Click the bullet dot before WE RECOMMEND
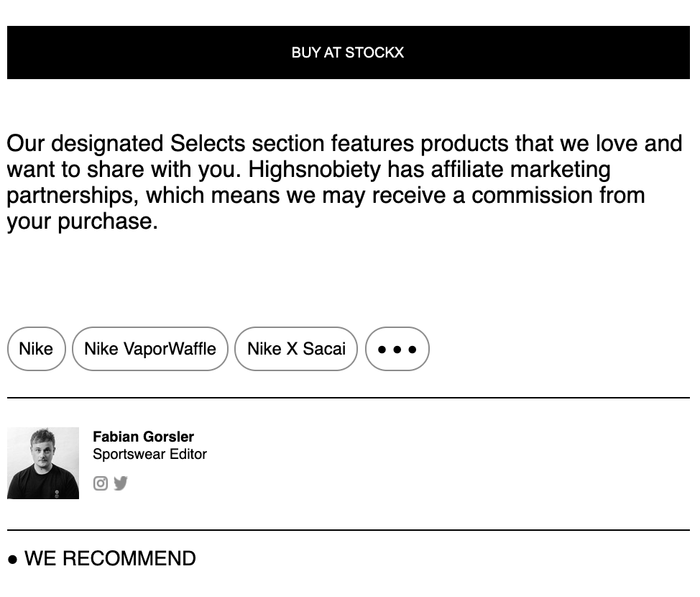This screenshot has height=597, width=700. pyautogui.click(x=12, y=560)
